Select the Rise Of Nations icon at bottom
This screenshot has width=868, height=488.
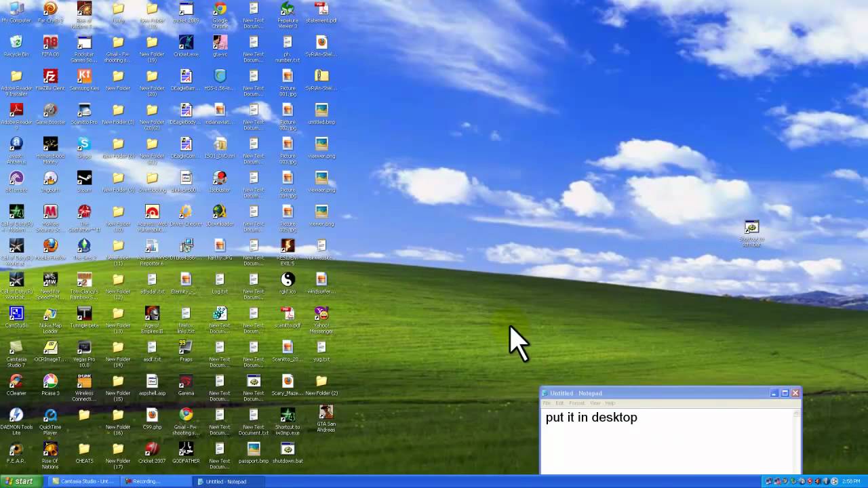pyautogui.click(x=50, y=456)
